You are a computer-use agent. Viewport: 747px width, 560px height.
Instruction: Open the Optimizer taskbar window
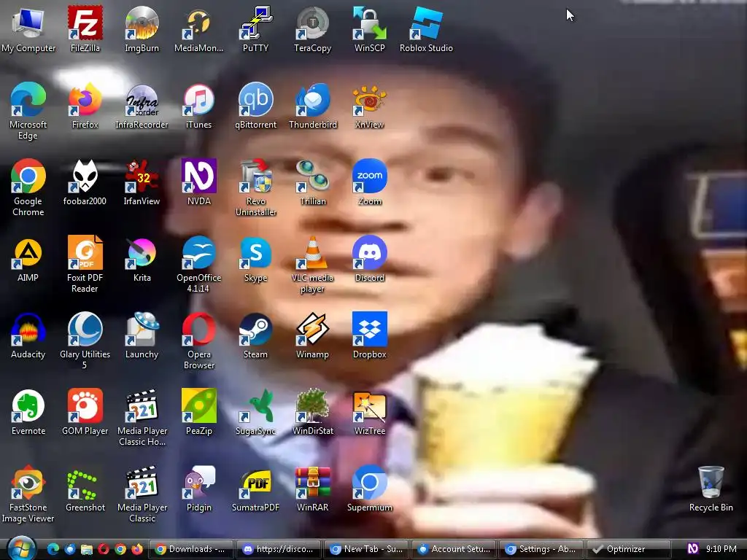(x=628, y=549)
